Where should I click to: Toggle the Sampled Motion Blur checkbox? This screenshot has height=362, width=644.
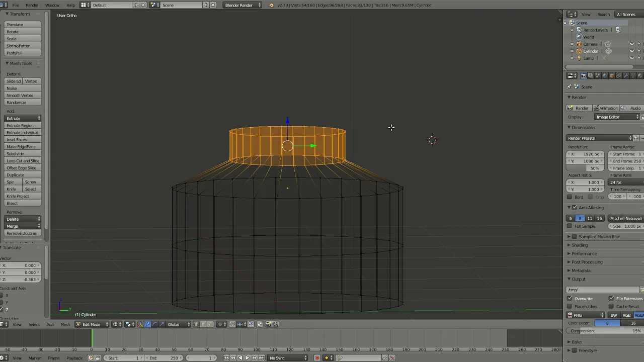coord(575,237)
